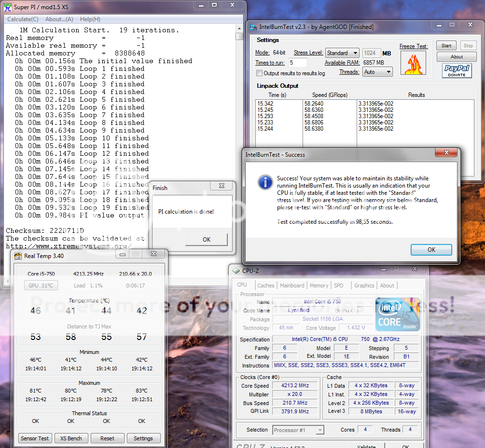485x448 pixels.
Task: Click the Times to run input field
Action: (x=298, y=63)
